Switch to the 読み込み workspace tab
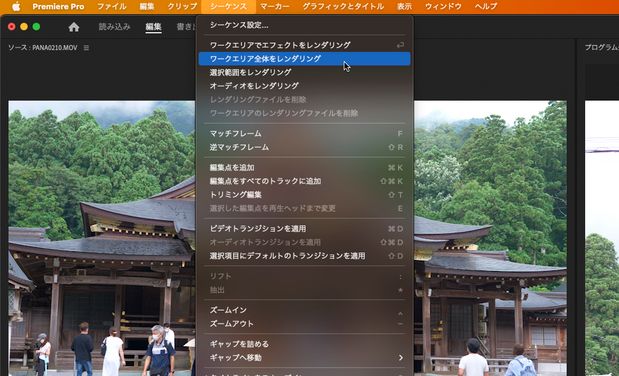The width and height of the screenshot is (619, 376). pyautogui.click(x=114, y=26)
